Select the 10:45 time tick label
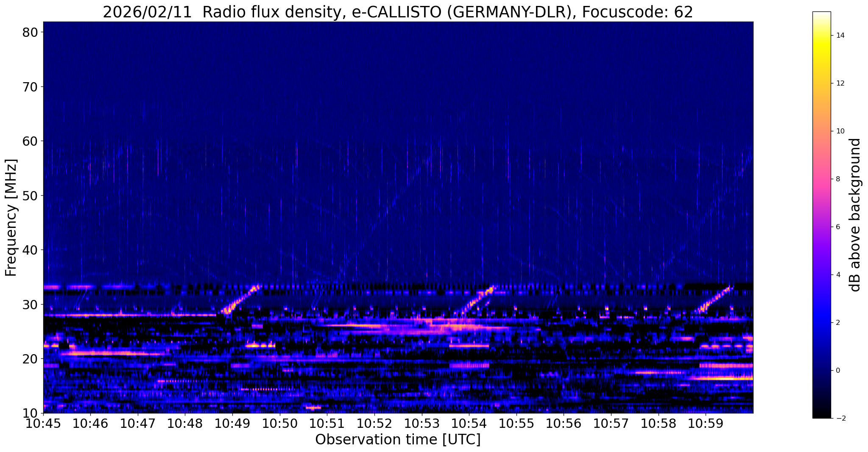The height and width of the screenshot is (452, 868). point(43,423)
